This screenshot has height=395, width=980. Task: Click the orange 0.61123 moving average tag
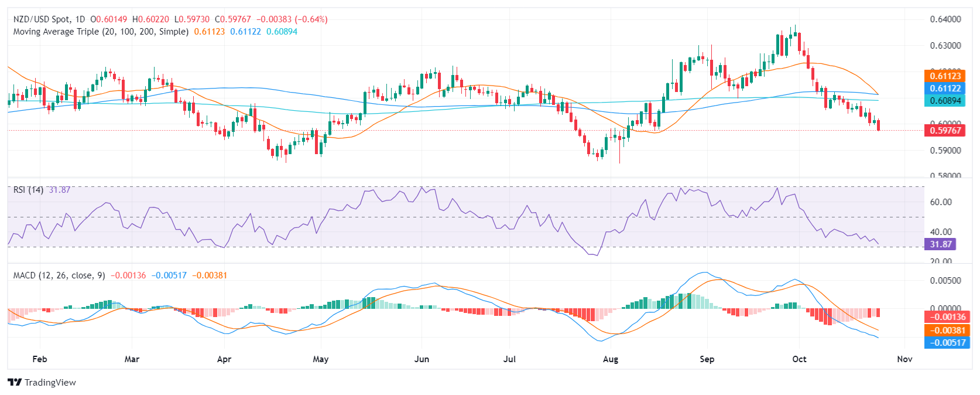point(945,76)
